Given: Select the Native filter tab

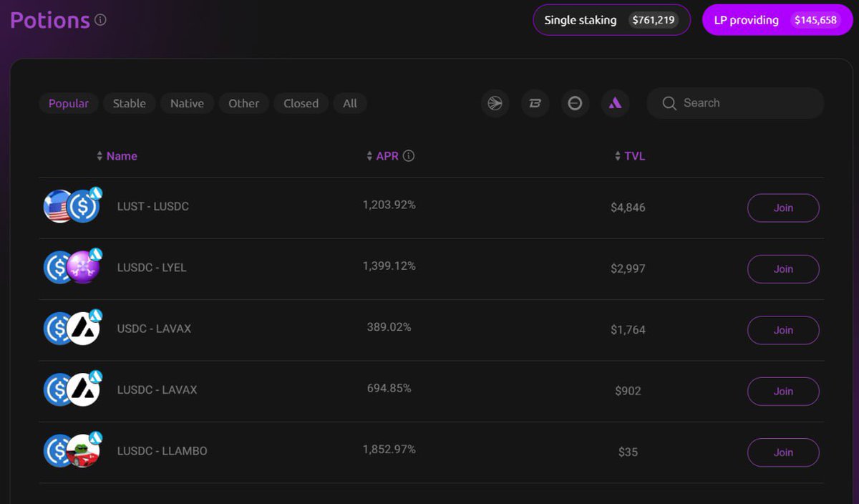Looking at the screenshot, I should 187,103.
